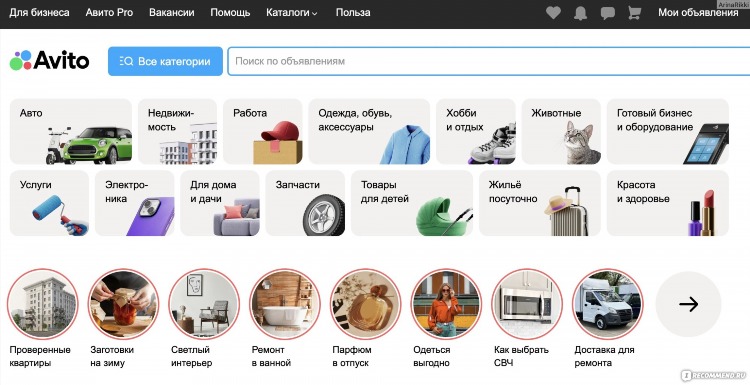Click the Avito logo
This screenshot has height=385, width=750.
pos(49,61)
